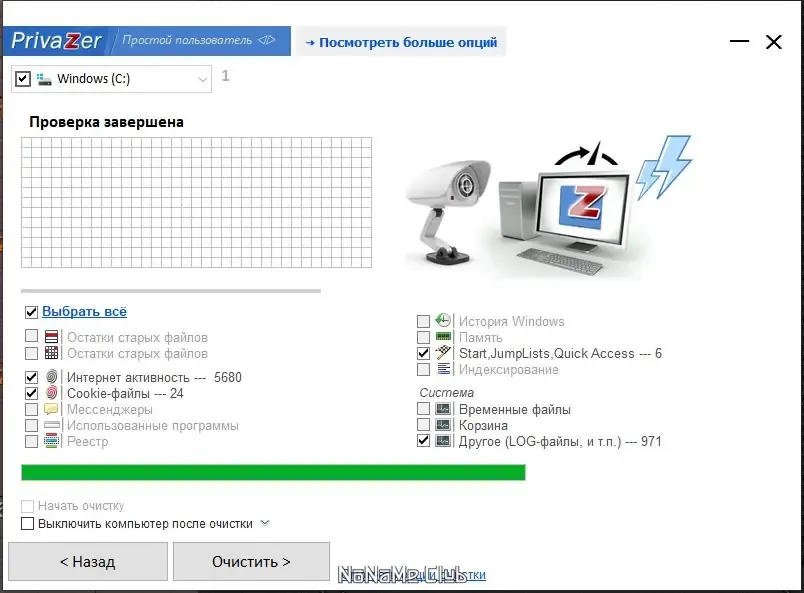
Task: Check the Использованные программы checkbox
Action: coord(31,425)
